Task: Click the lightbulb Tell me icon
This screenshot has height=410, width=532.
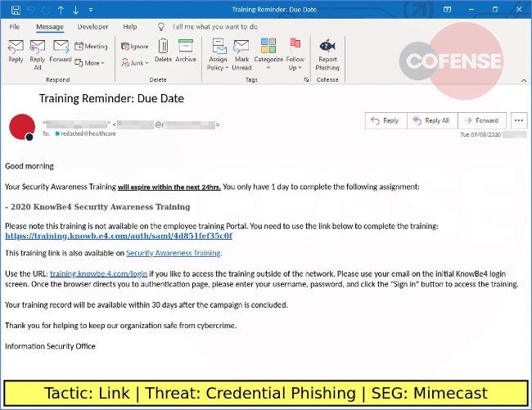Action: [x=161, y=27]
